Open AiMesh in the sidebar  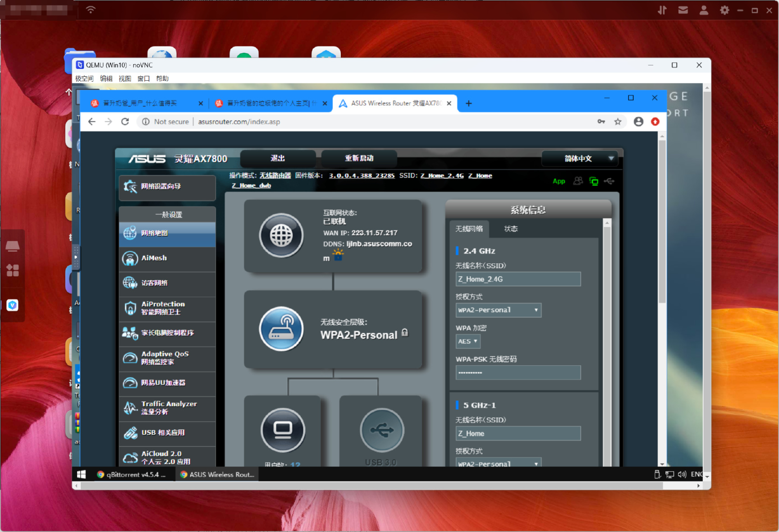[167, 258]
